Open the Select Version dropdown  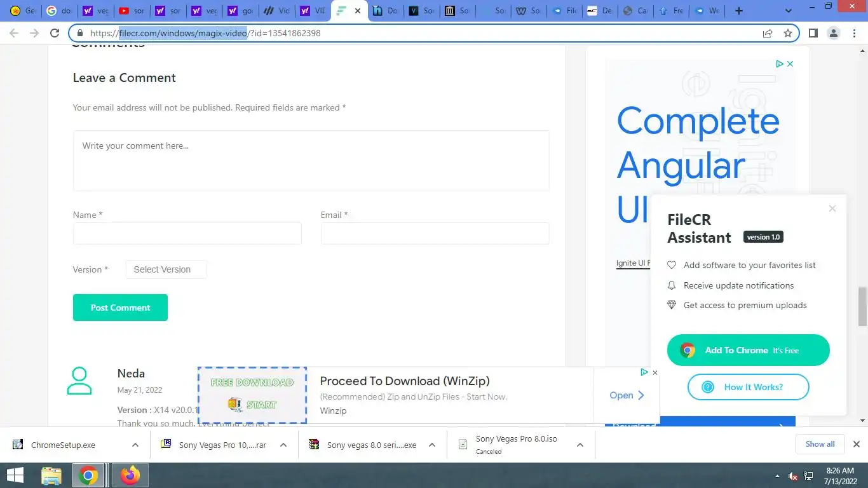(166, 269)
